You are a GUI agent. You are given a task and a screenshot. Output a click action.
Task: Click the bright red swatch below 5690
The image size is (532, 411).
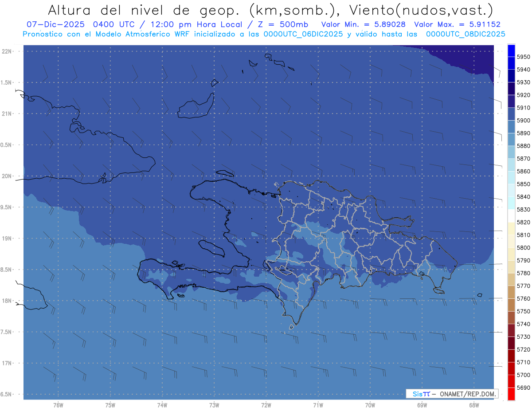point(511,394)
